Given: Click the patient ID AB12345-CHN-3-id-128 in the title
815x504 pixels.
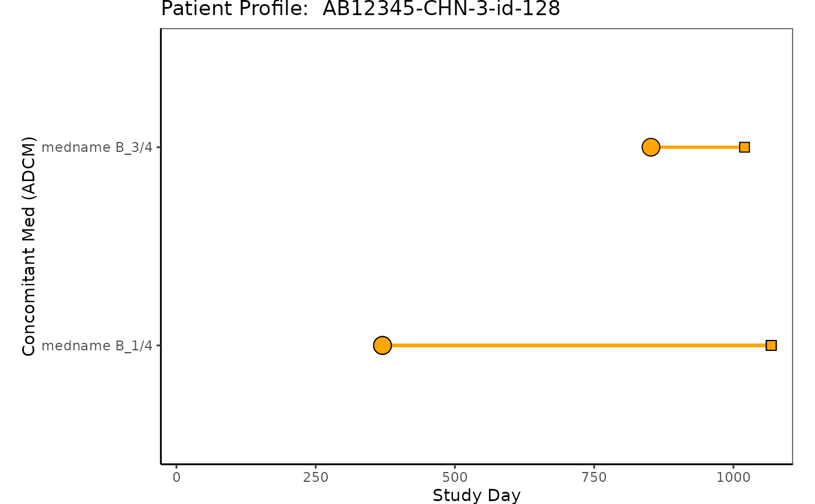Looking at the screenshot, I should (441, 9).
